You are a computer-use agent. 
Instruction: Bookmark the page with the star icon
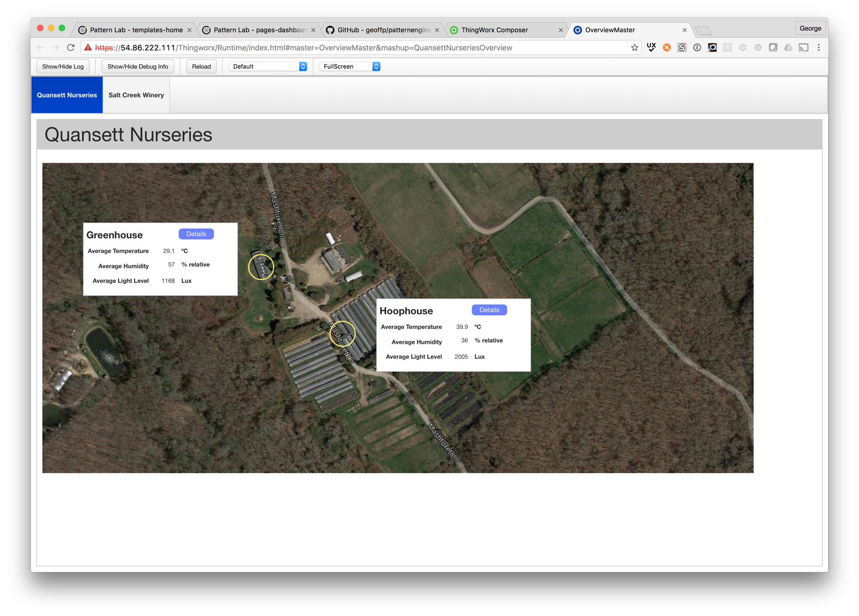coord(634,48)
